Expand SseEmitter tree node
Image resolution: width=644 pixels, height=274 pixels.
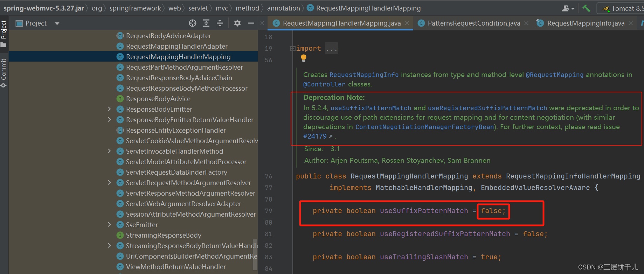click(109, 225)
